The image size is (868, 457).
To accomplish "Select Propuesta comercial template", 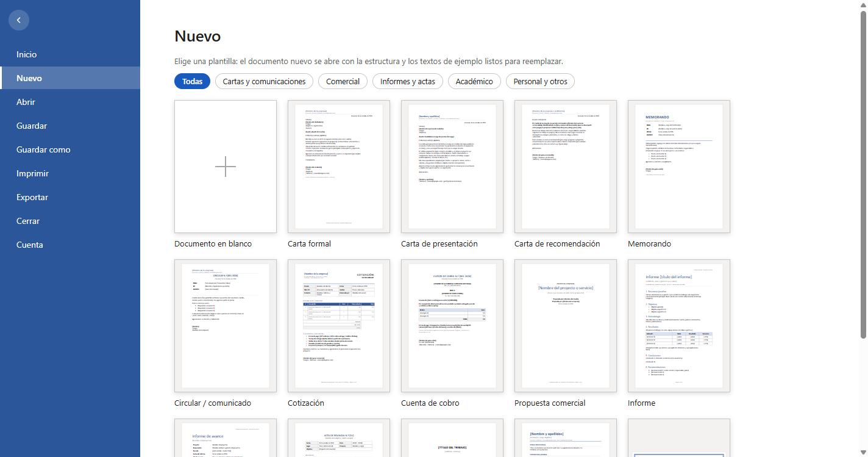I will click(x=566, y=326).
